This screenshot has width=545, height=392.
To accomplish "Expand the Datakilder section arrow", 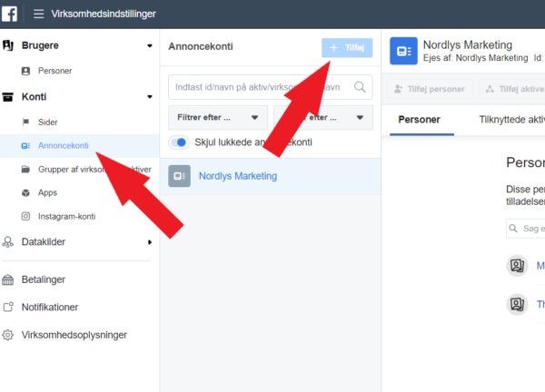I will (x=150, y=242).
